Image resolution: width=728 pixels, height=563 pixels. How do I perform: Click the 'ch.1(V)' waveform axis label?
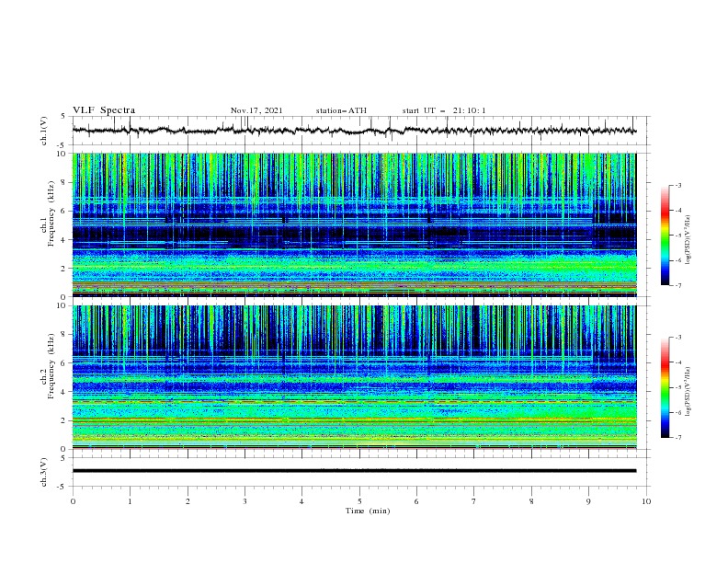[44, 131]
